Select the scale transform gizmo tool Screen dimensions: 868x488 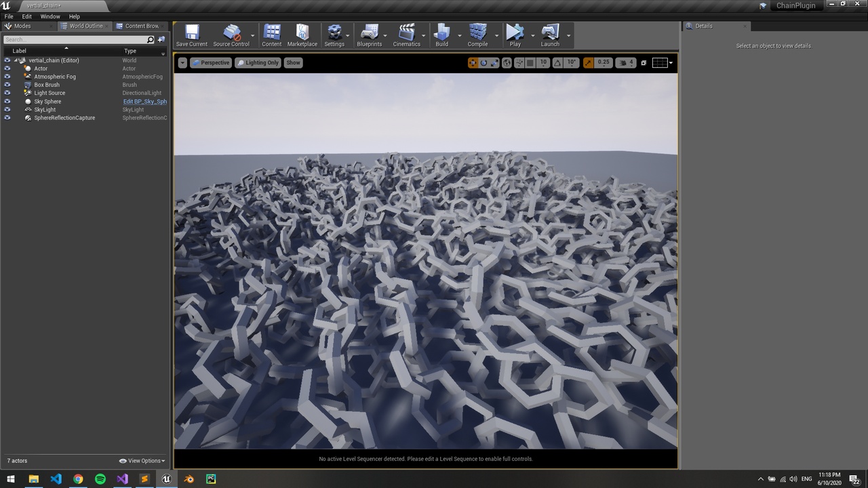click(494, 63)
